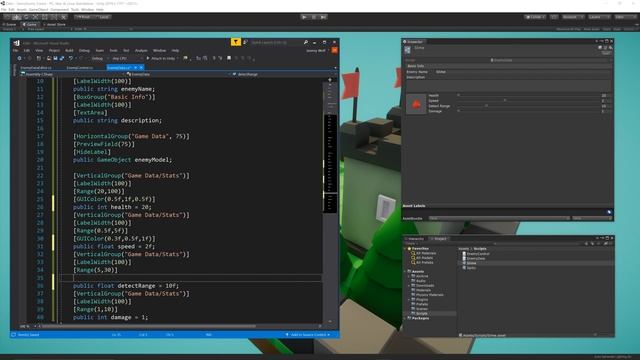The height and width of the screenshot is (360, 640).
Task: Click the Description text area in Inspector
Action: point(508,86)
